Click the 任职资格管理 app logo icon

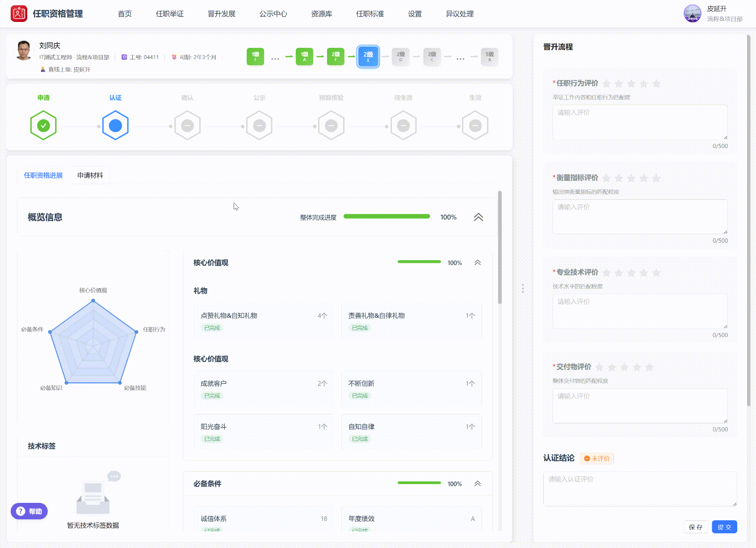point(19,14)
